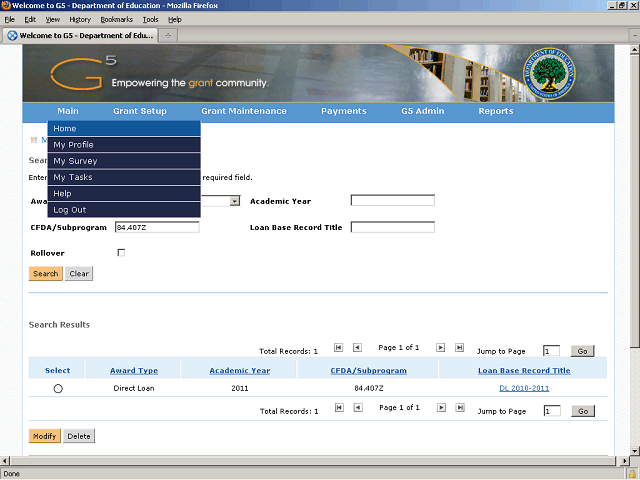Open Firefox File menu
This screenshot has height=480, width=640.
[9, 20]
